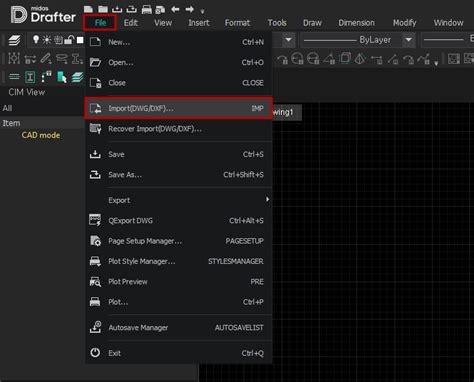
Task: Open the dropdown arrow left of ByLayer linetype
Action: click(288, 40)
